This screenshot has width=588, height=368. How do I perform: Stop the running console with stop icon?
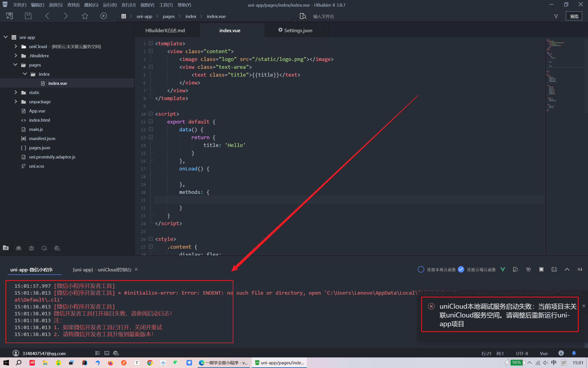[x=541, y=269]
